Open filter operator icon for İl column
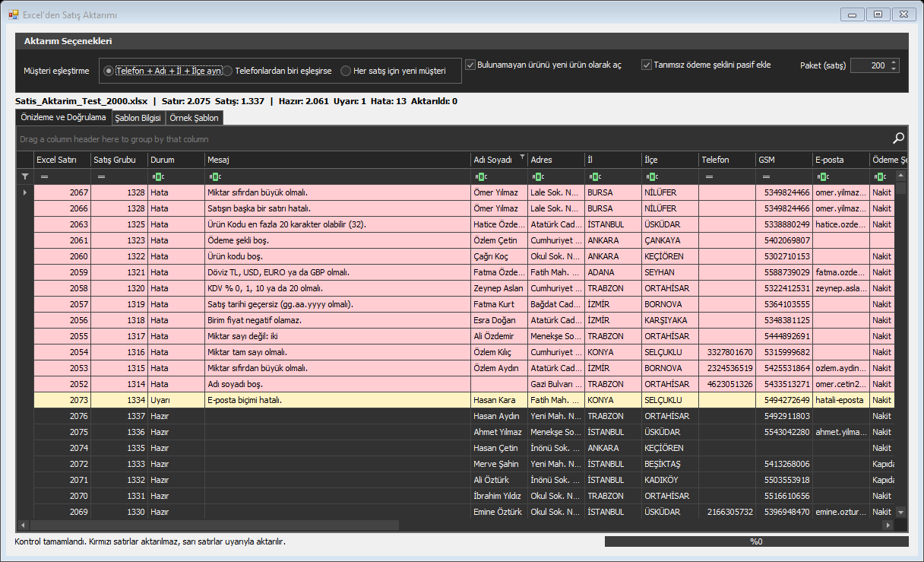 595,176
